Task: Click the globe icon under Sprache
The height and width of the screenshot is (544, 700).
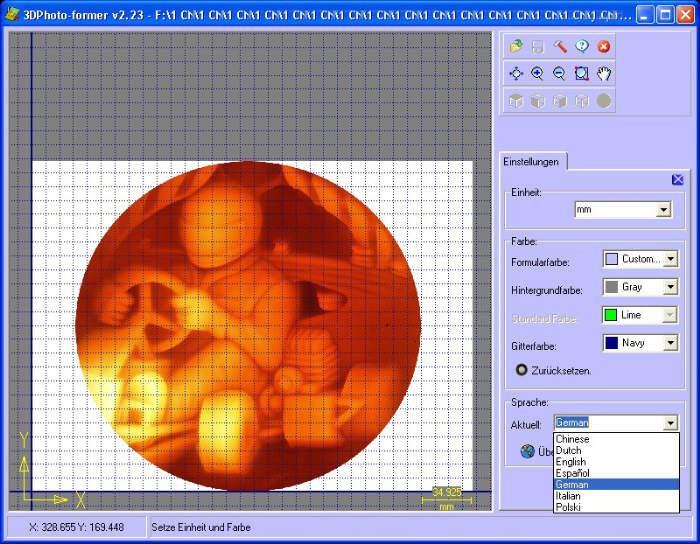Action: [x=527, y=451]
